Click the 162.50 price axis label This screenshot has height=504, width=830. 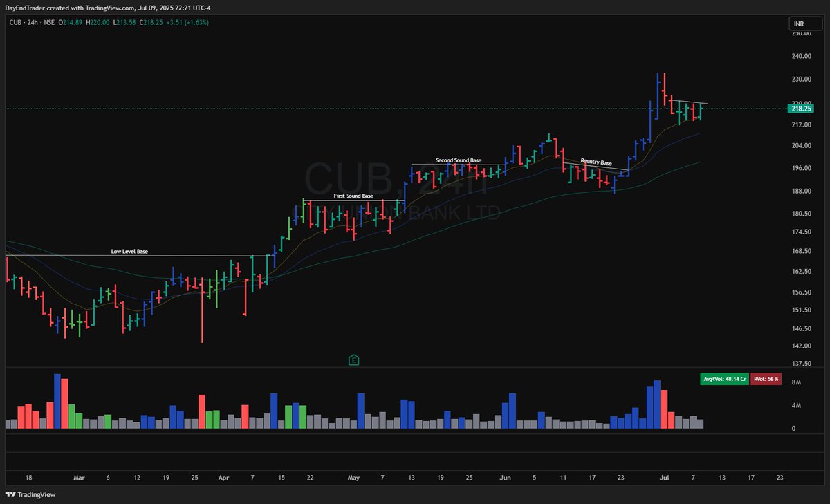tap(801, 272)
